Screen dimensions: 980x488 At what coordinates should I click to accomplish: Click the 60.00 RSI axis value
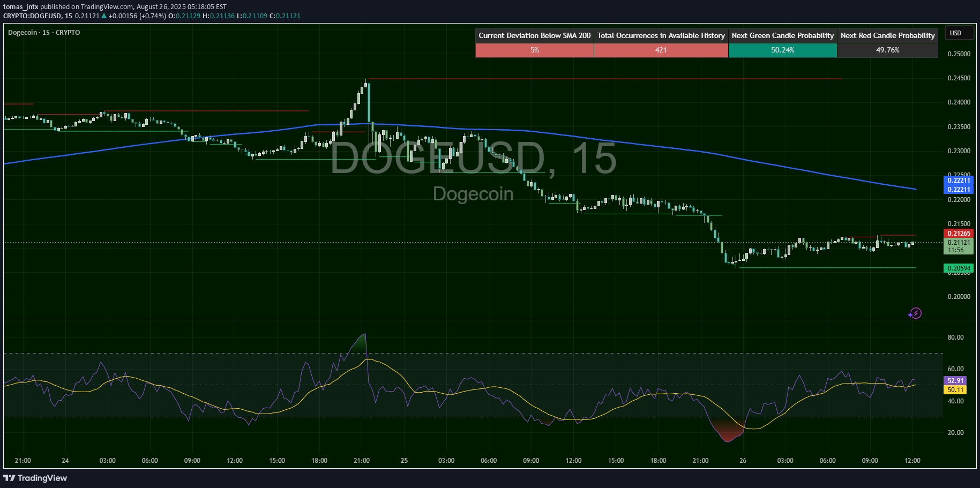[955, 369]
